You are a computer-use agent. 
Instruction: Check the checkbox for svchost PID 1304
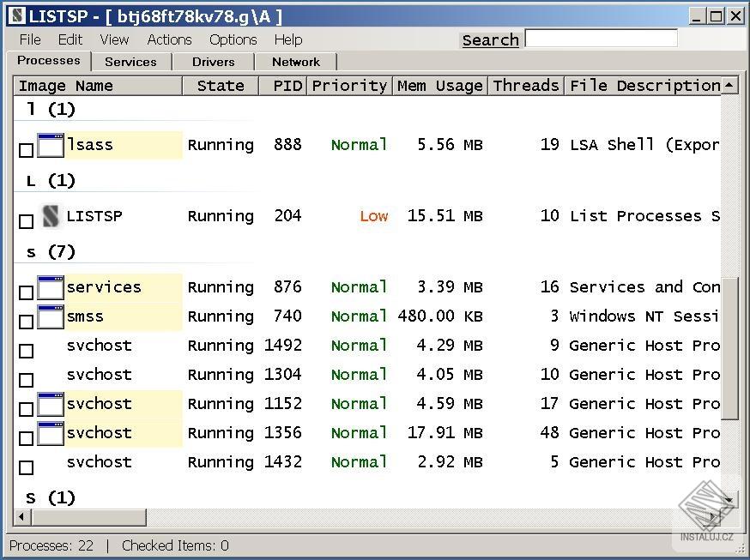coord(26,381)
